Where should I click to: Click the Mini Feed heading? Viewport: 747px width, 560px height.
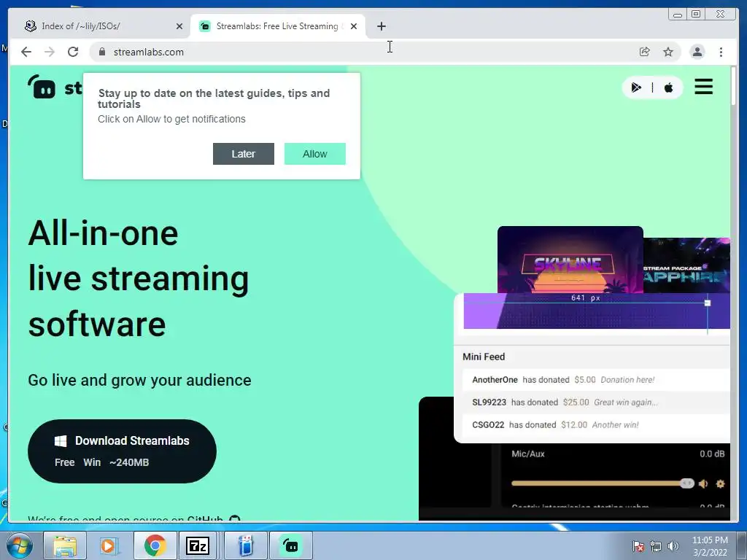point(484,357)
